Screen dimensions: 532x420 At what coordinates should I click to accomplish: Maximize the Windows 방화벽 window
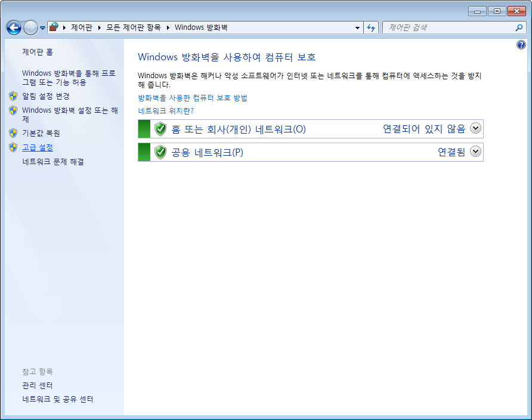point(497,11)
